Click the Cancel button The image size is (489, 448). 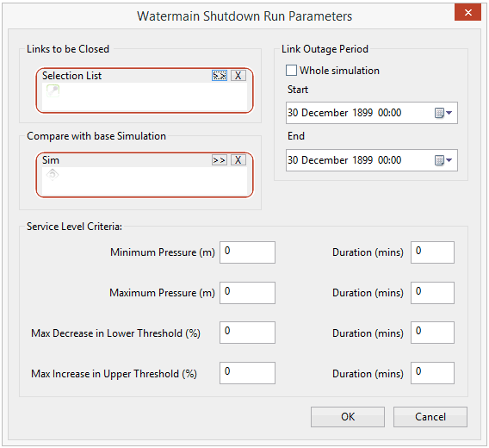tap(430, 417)
